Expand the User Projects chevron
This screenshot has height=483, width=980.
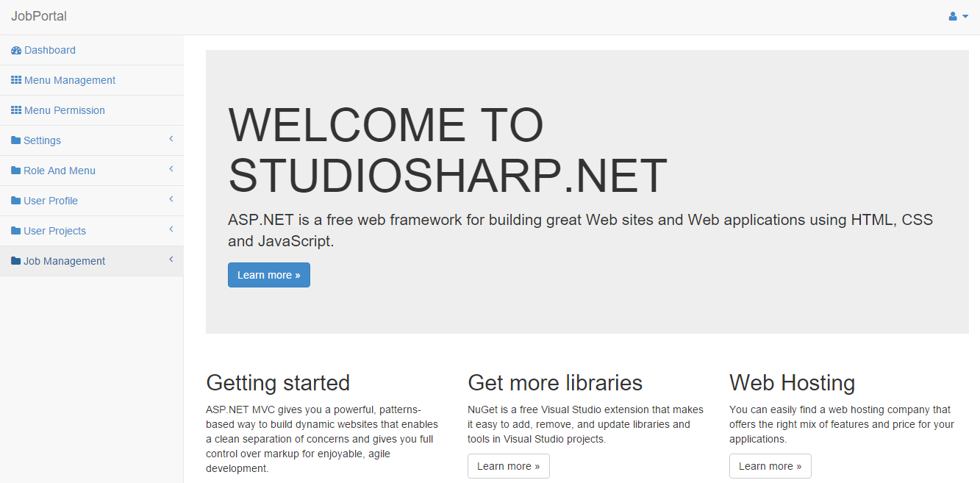pos(171,229)
